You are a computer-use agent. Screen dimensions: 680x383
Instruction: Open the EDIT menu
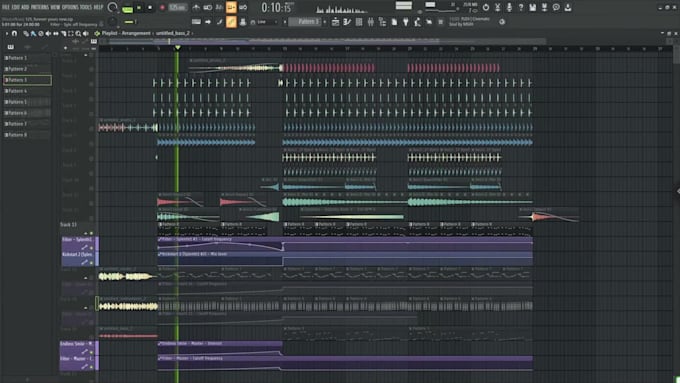coord(16,7)
